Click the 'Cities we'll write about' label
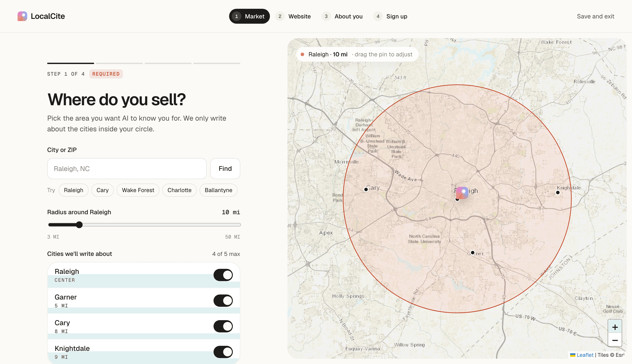The image size is (632, 364). pyautogui.click(x=79, y=254)
